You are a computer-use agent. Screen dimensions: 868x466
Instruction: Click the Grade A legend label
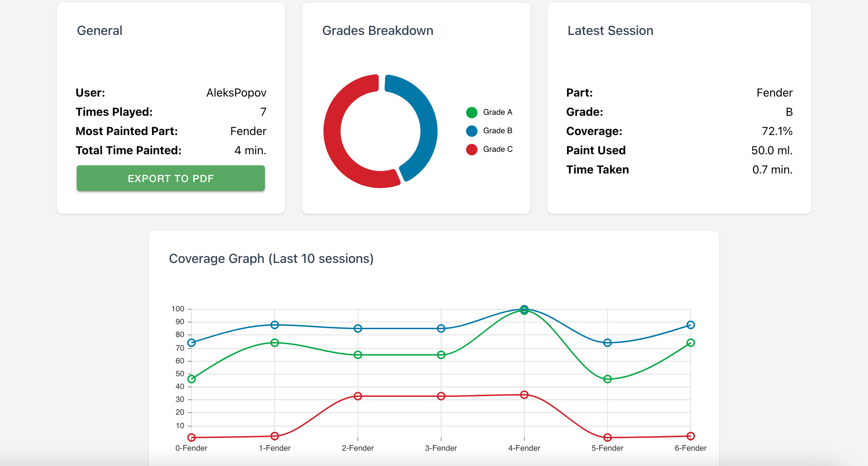point(497,112)
